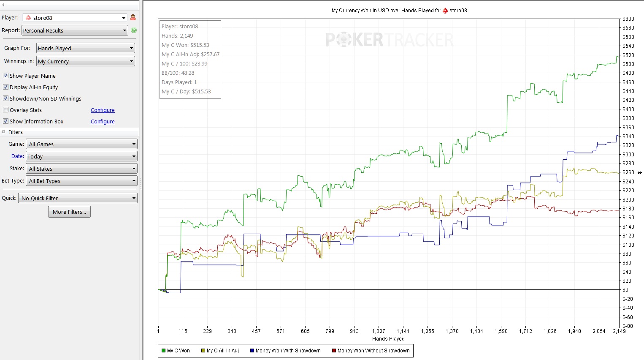Collapse the Filters section
This screenshot has height=360, width=644.
(4, 132)
